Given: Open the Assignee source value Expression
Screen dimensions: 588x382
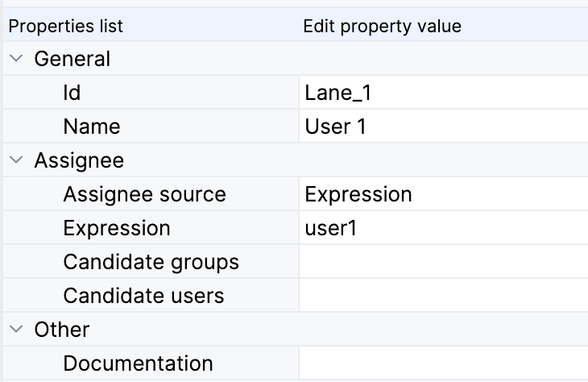Looking at the screenshot, I should click(441, 194).
